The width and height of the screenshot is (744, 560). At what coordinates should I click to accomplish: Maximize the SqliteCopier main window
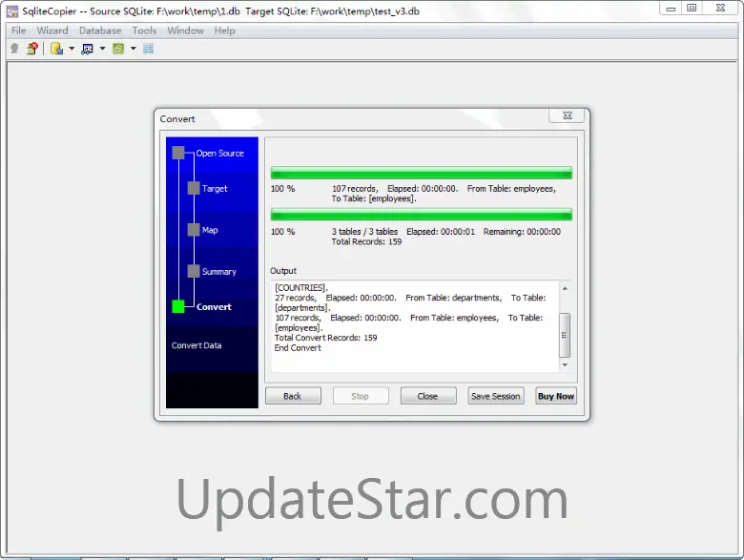pyautogui.click(x=692, y=8)
